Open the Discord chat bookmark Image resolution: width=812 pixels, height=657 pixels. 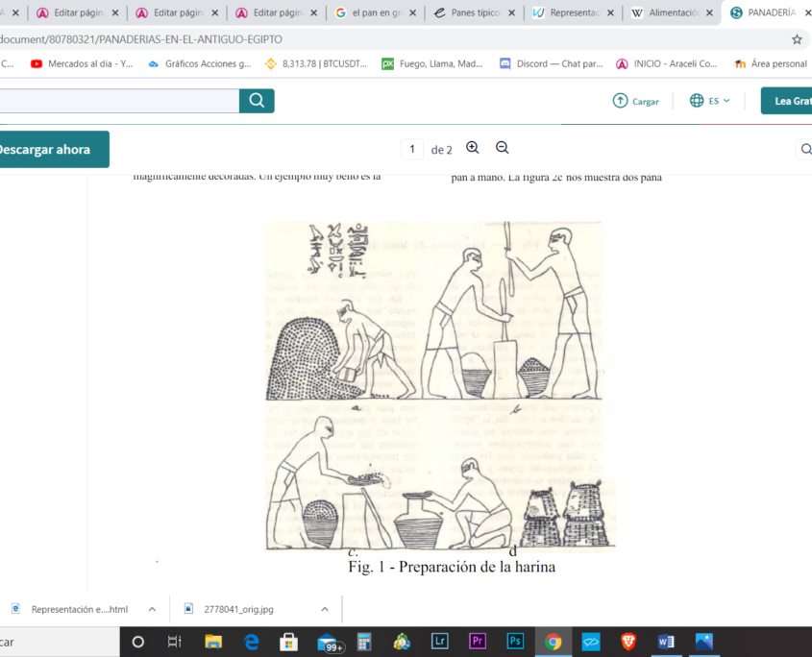pos(551,63)
